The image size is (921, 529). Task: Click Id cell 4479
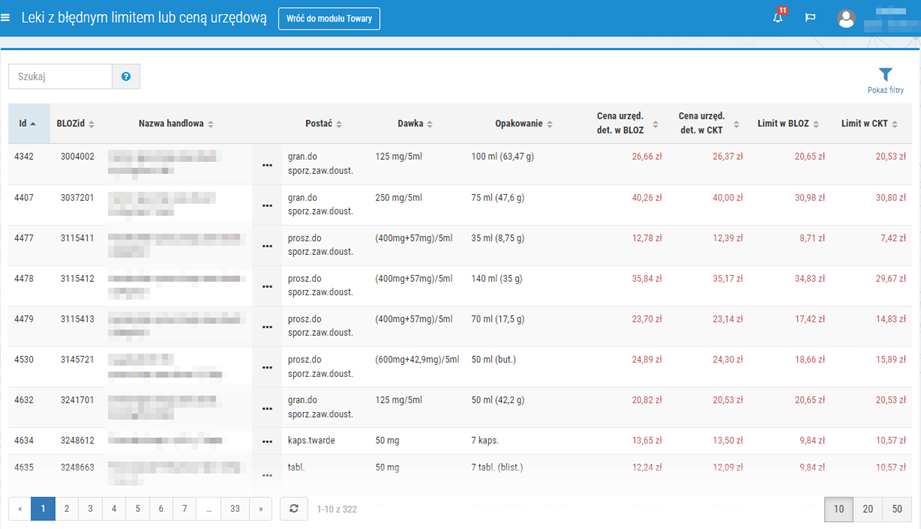pyautogui.click(x=24, y=319)
